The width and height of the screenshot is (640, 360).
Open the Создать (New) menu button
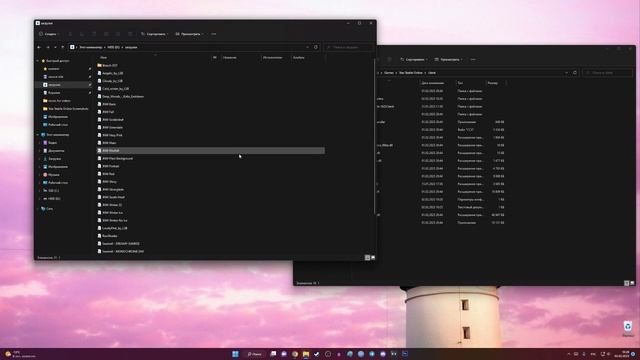click(x=49, y=34)
